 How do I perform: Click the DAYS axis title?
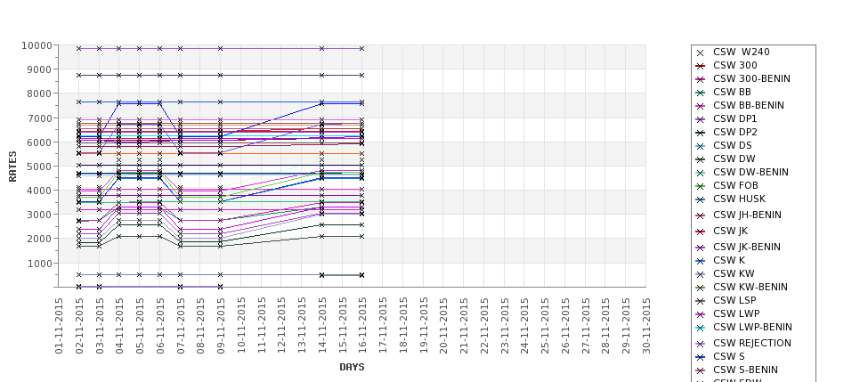point(352,367)
